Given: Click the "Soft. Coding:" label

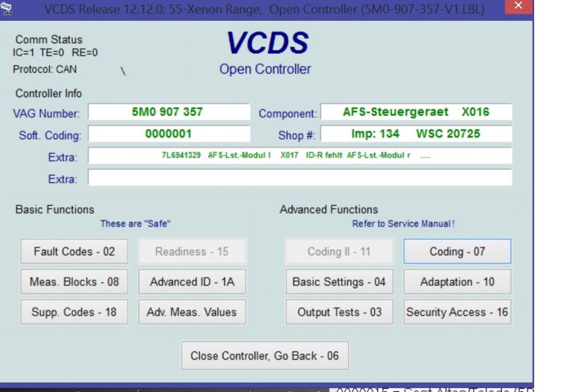Looking at the screenshot, I should tap(50, 136).
